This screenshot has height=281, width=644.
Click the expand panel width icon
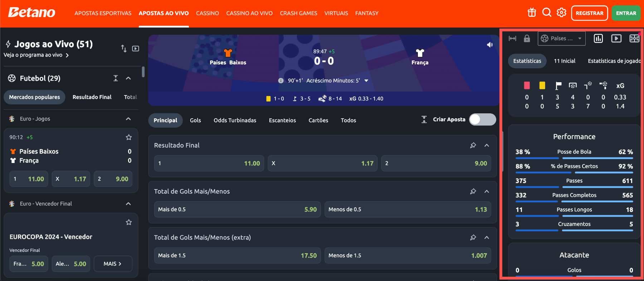[512, 39]
